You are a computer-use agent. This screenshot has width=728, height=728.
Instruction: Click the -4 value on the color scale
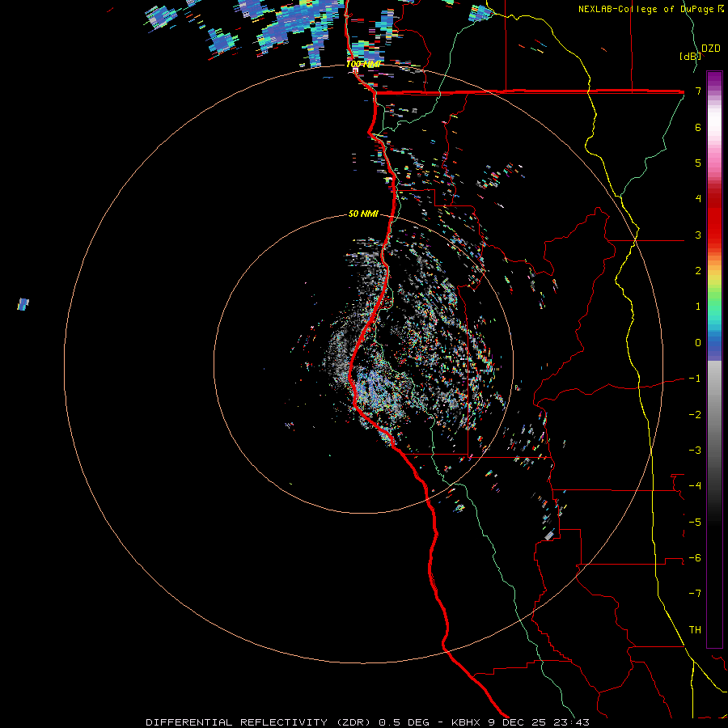(695, 486)
